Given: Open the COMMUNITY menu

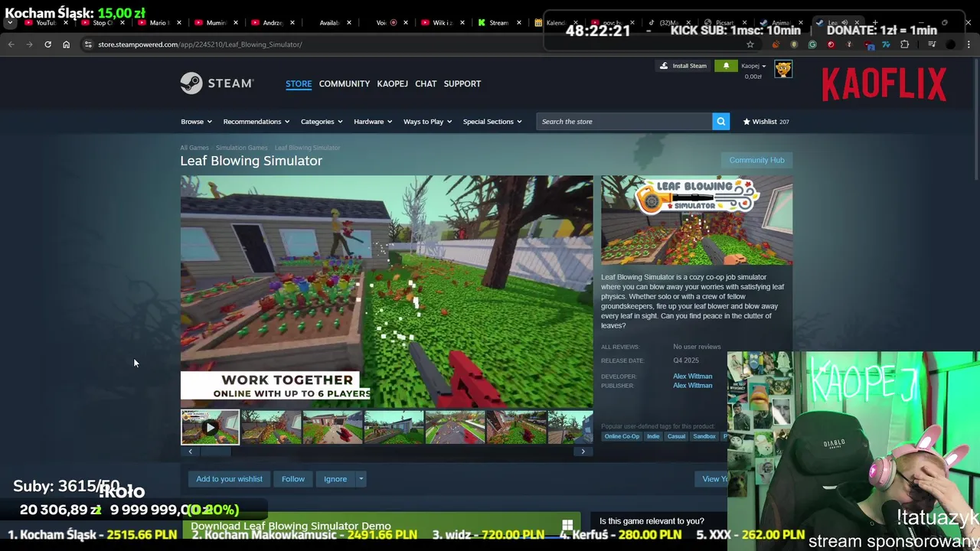Looking at the screenshot, I should pos(345,83).
